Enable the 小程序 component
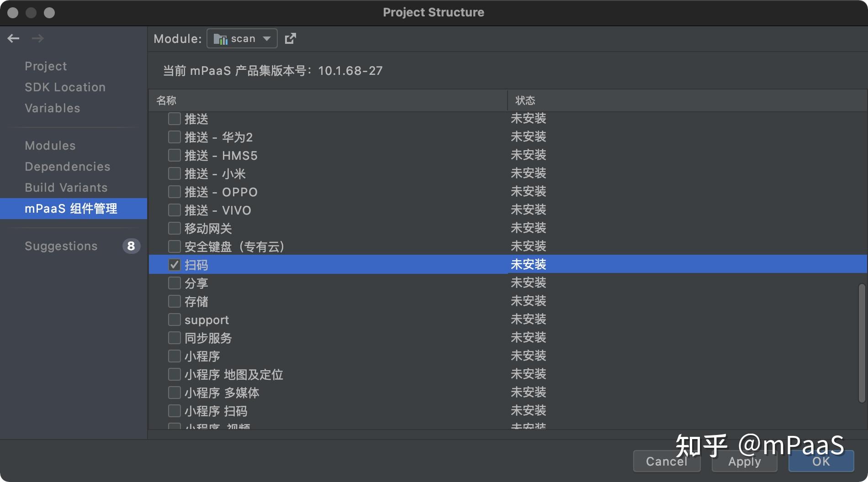Screen dimensions: 868x482 [x=174, y=356]
